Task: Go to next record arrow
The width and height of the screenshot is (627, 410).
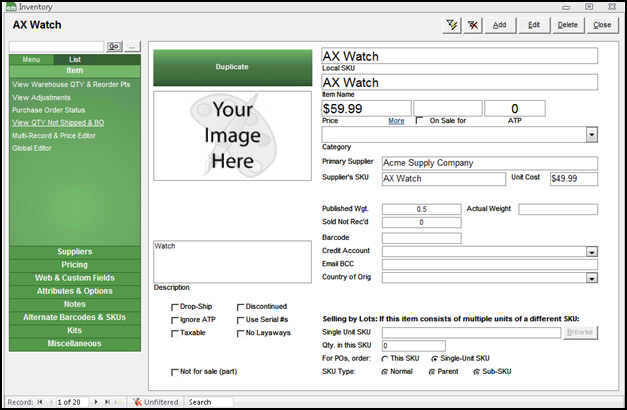Action: [96, 402]
